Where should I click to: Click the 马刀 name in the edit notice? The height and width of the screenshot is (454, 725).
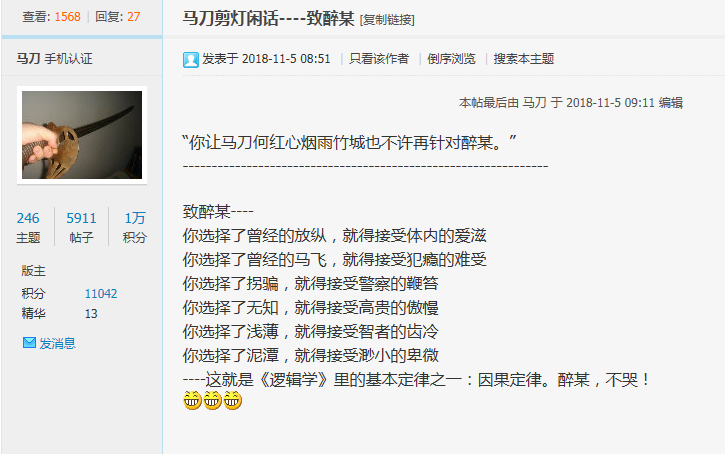[534, 103]
